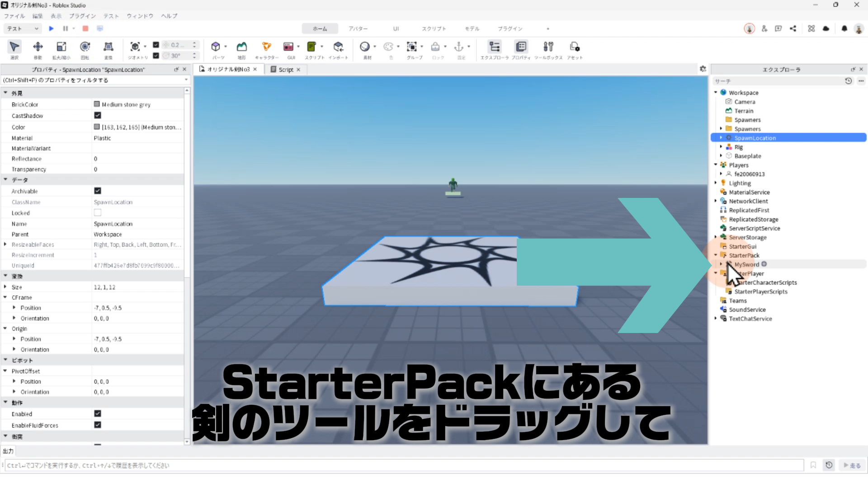Screen dimensions: 868x488
Task: Click the BrickColor grey swatch
Action: 97,104
